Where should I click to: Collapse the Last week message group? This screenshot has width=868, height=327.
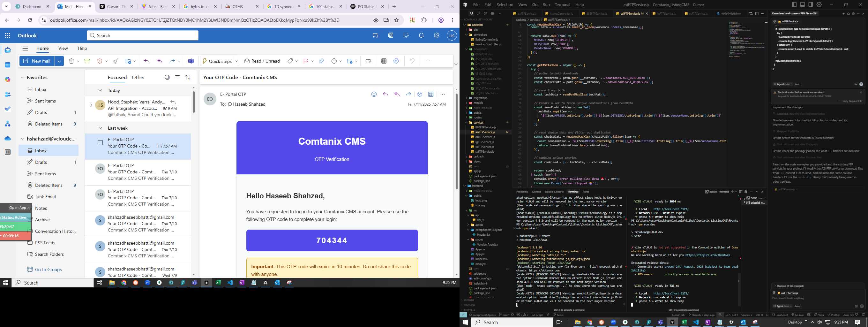click(100, 128)
